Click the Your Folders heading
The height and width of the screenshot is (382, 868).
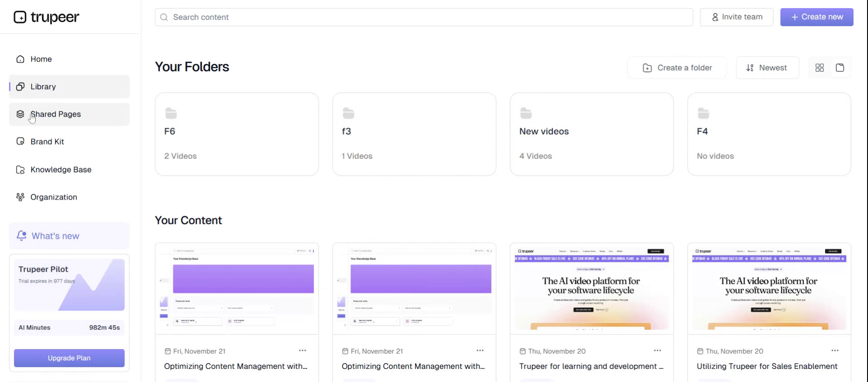(192, 67)
